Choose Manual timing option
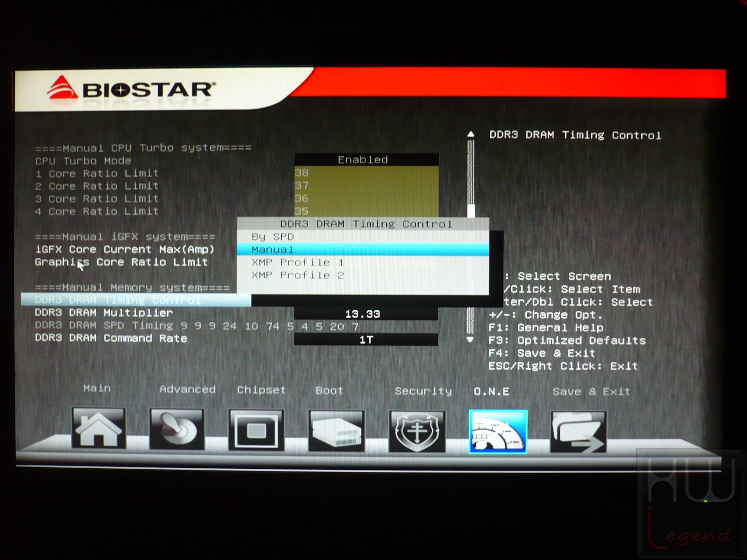 click(363, 249)
